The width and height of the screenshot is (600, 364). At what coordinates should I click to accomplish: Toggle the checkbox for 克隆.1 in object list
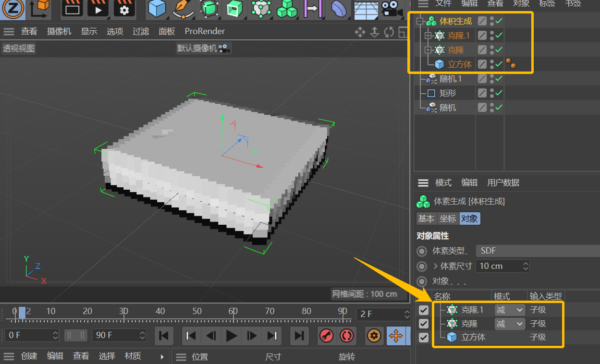pyautogui.click(x=423, y=310)
